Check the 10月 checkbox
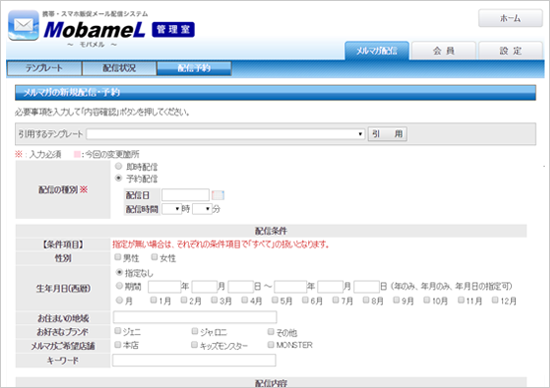This screenshot has height=388, width=550. coord(427,300)
